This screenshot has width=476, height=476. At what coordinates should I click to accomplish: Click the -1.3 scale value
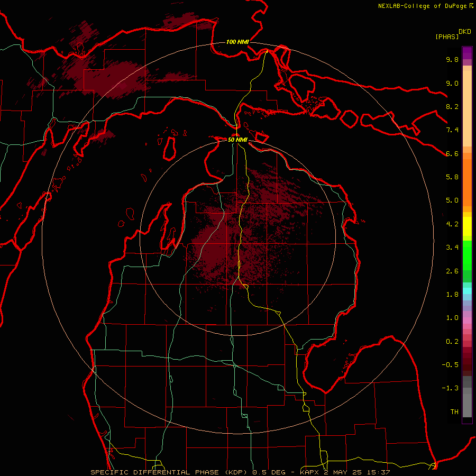[x=450, y=388]
